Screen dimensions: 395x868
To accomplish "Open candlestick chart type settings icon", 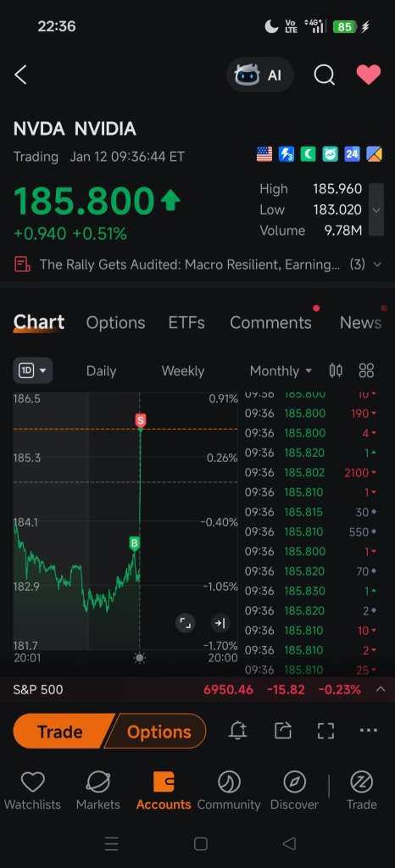I will coord(336,370).
